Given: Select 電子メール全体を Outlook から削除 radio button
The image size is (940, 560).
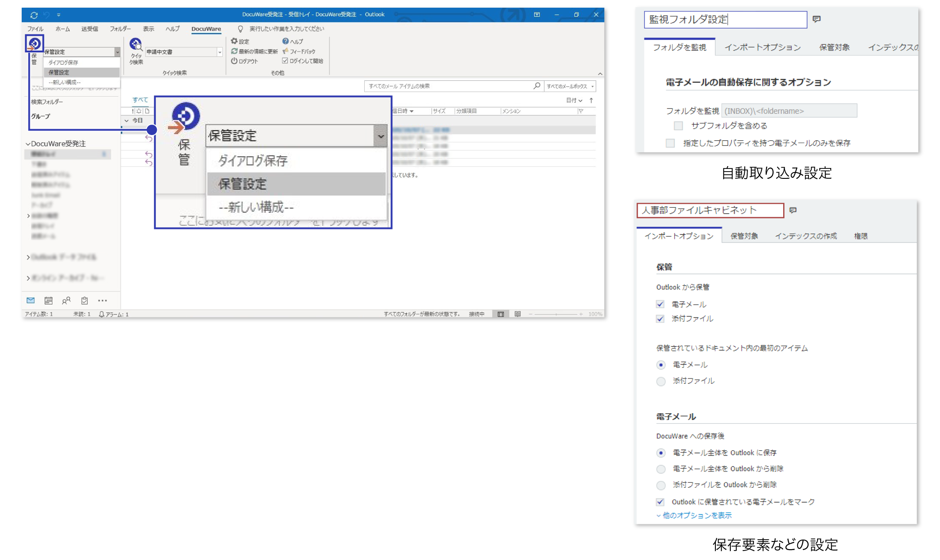Looking at the screenshot, I should click(x=660, y=469).
